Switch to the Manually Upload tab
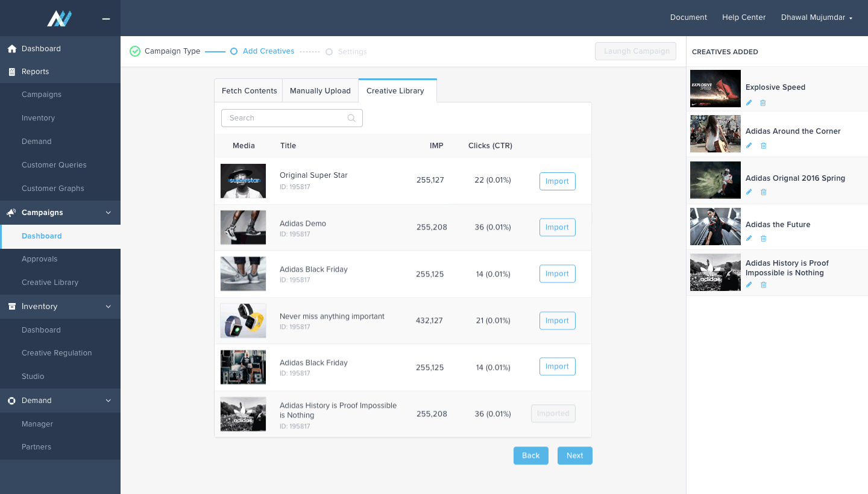 click(x=320, y=91)
